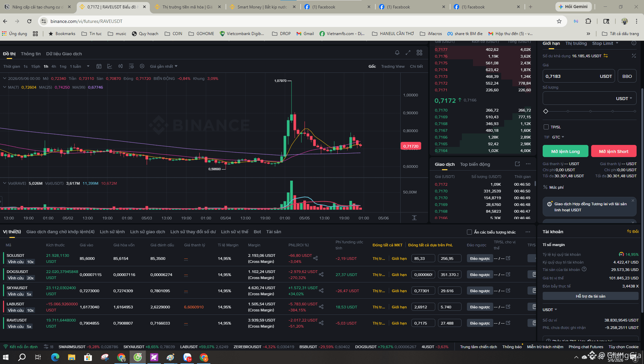Jump the chart to latest candle
644x364 pixels.
(x=414, y=218)
